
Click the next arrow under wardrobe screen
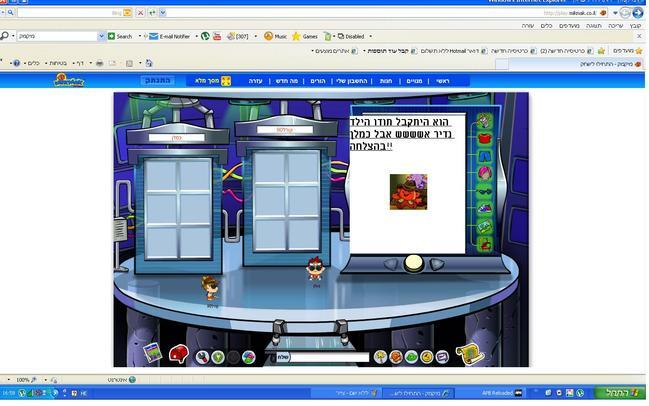436,264
